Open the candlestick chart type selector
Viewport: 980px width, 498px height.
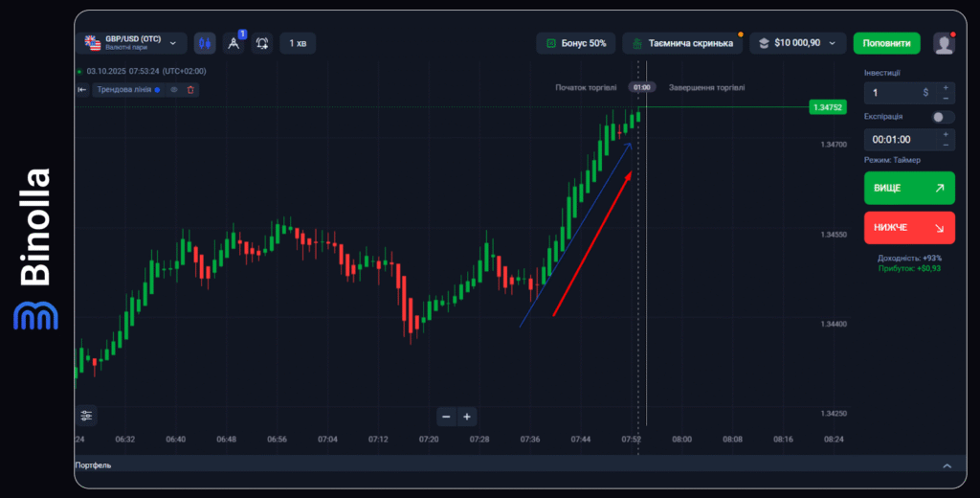(x=205, y=43)
